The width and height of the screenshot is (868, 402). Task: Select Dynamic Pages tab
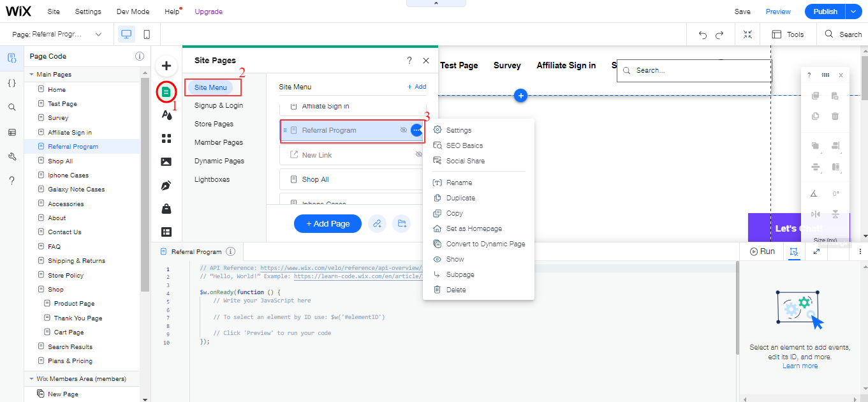click(219, 161)
